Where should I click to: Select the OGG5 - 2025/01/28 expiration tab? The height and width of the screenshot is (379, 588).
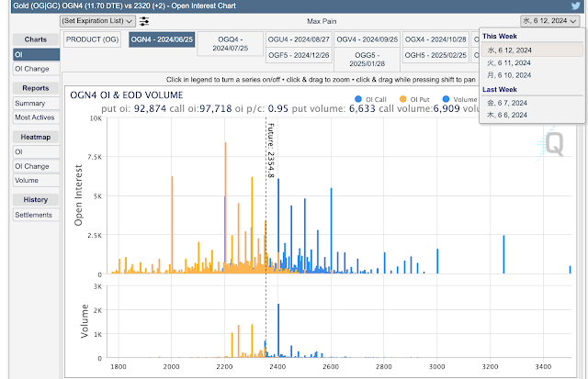(x=367, y=60)
